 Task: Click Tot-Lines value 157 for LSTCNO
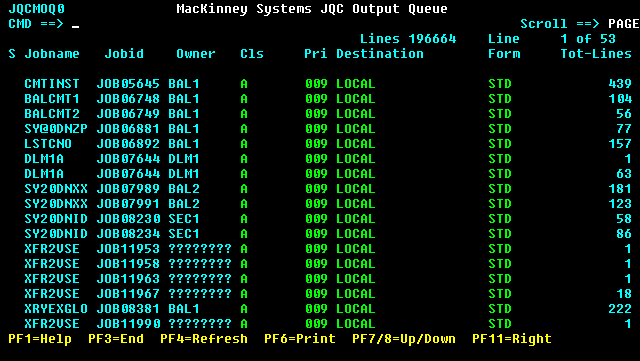click(x=620, y=144)
